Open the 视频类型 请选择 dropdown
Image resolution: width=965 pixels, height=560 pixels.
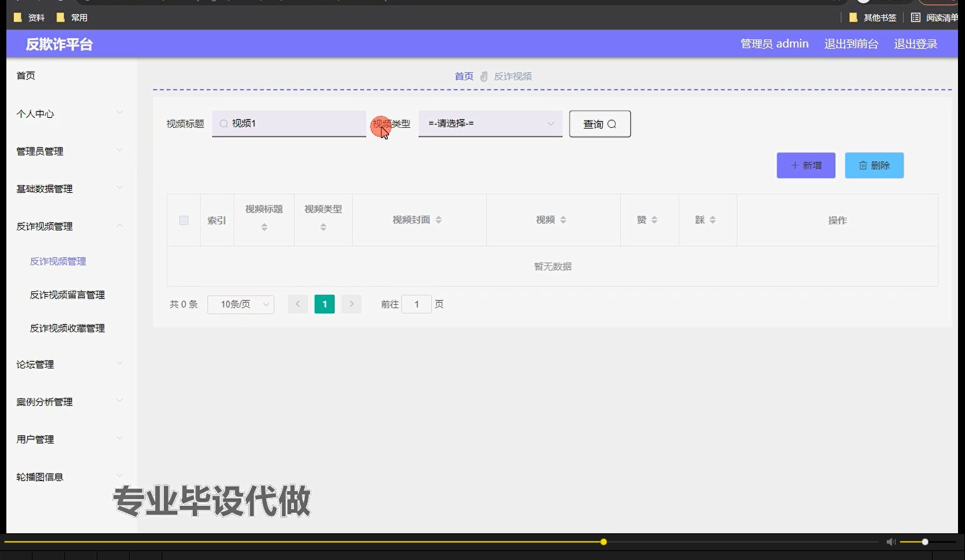click(x=489, y=123)
